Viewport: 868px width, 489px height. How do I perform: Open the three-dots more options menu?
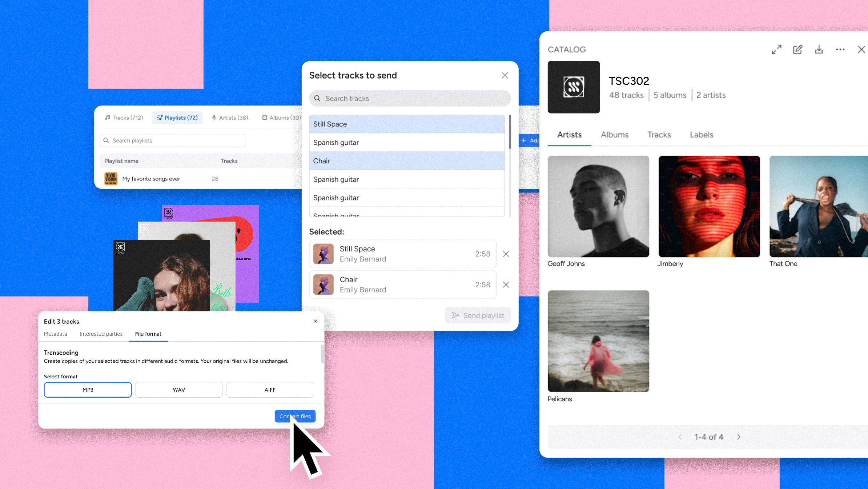pyautogui.click(x=840, y=49)
